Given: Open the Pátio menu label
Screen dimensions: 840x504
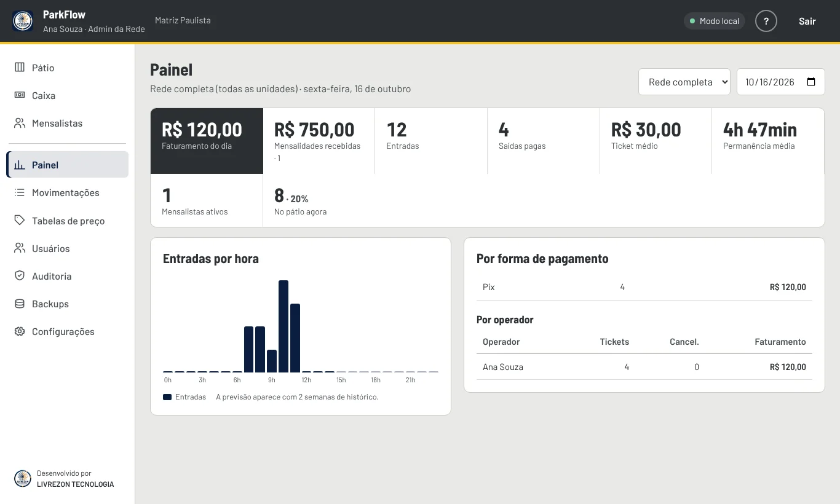Looking at the screenshot, I should [43, 68].
